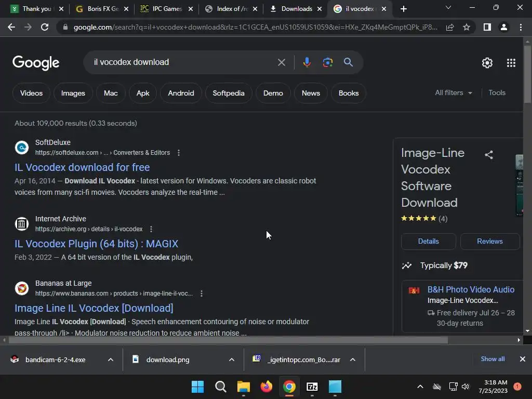Viewport: 532px width, 399px height.
Task: Select the Apk filter chip
Action: pos(143,93)
